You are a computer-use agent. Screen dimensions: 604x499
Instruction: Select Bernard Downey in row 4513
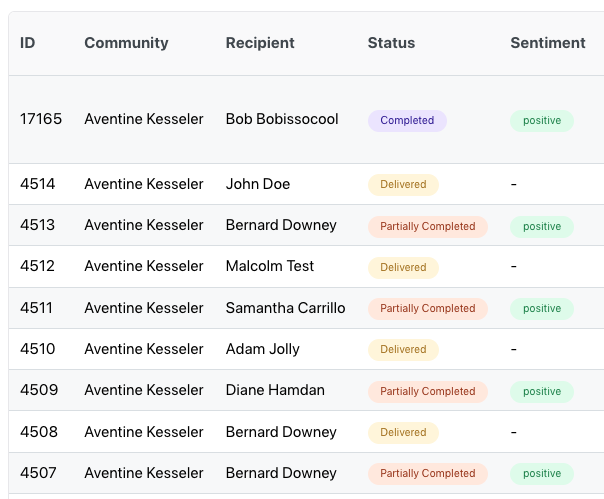click(281, 225)
